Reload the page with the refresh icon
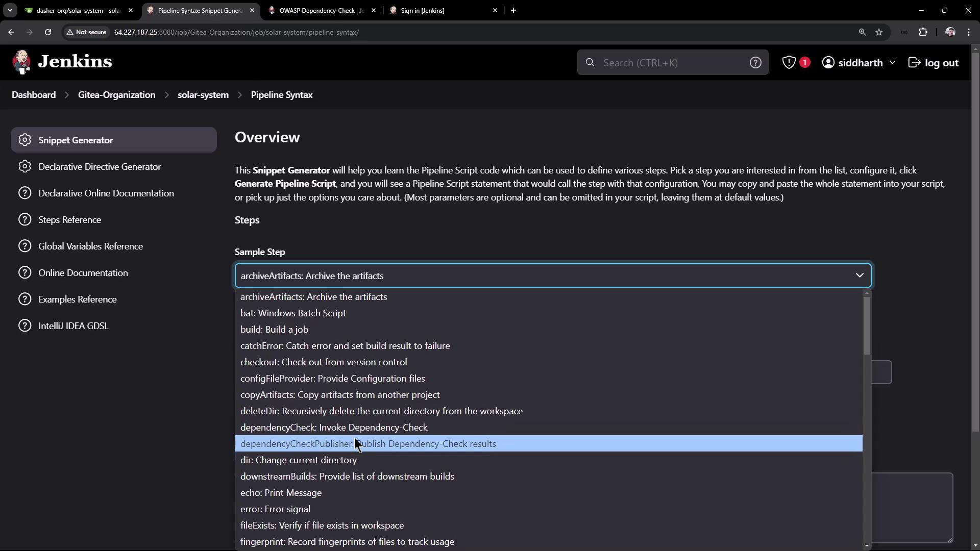Screen dimensions: 980x551 point(48,32)
